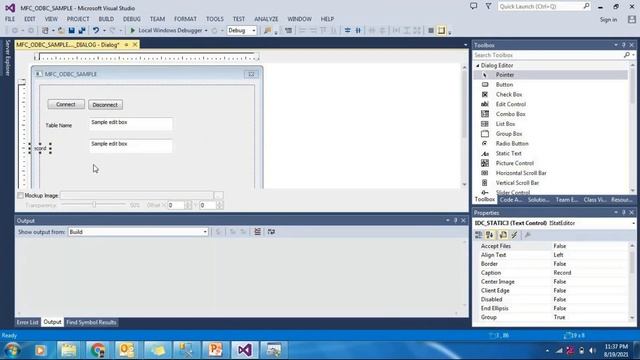The width and height of the screenshot is (640, 360).
Task: Switch to the Solution Explorer tab
Action: tap(538, 200)
